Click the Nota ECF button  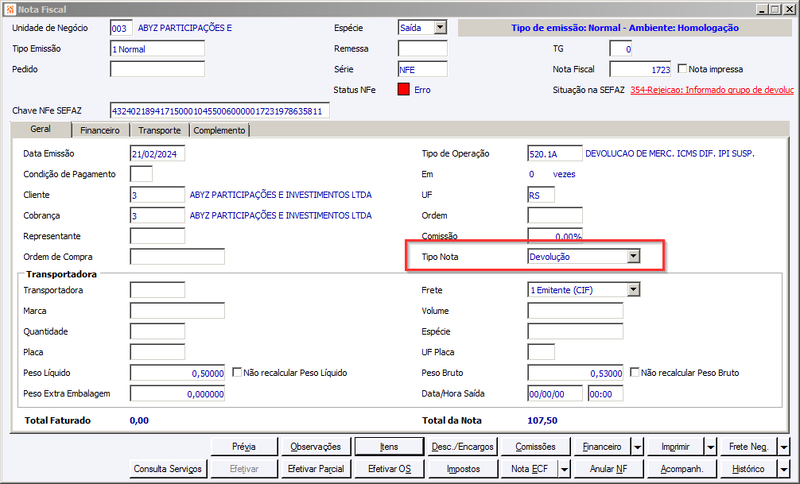pos(529,469)
